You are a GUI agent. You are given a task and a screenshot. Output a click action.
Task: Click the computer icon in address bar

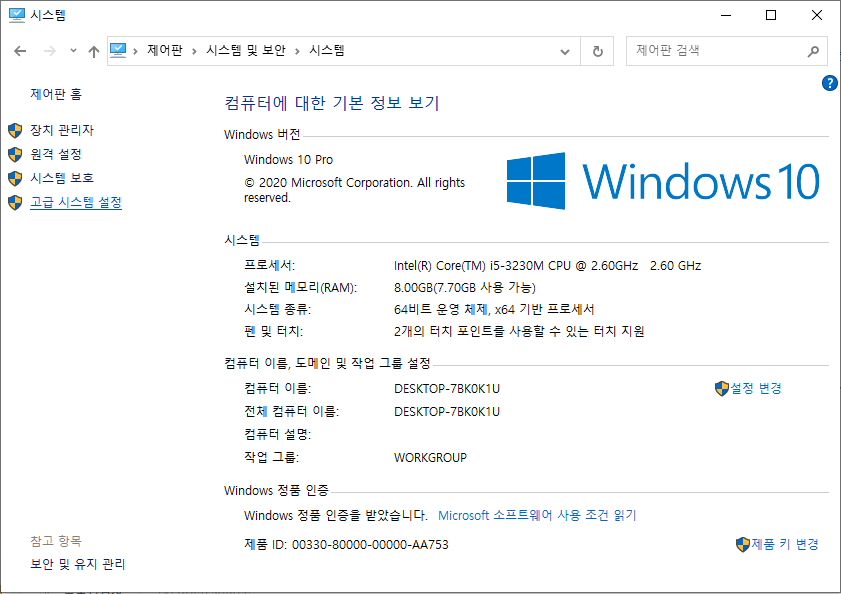pos(118,50)
